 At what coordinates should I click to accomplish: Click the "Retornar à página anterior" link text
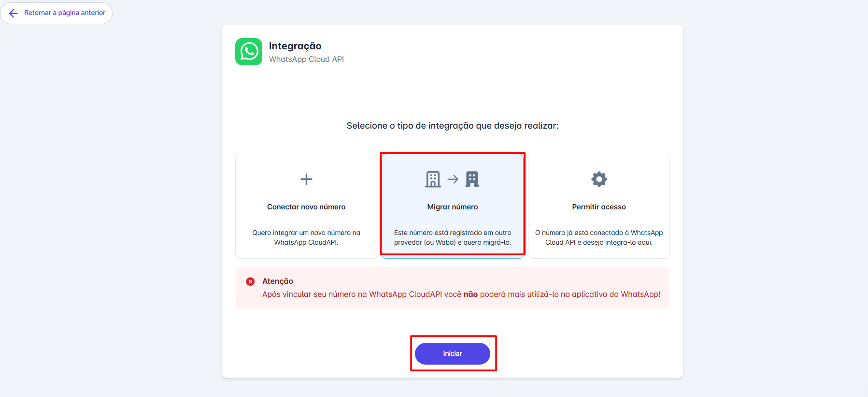tap(65, 13)
